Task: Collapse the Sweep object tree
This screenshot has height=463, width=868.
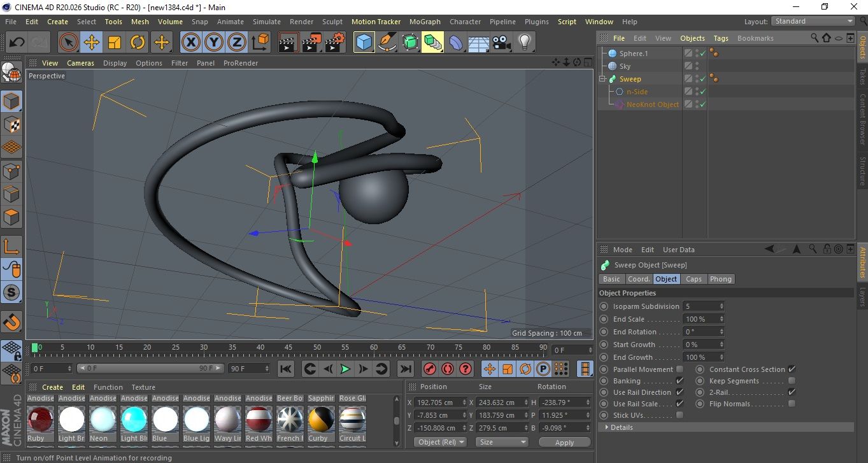Action: 602,79
